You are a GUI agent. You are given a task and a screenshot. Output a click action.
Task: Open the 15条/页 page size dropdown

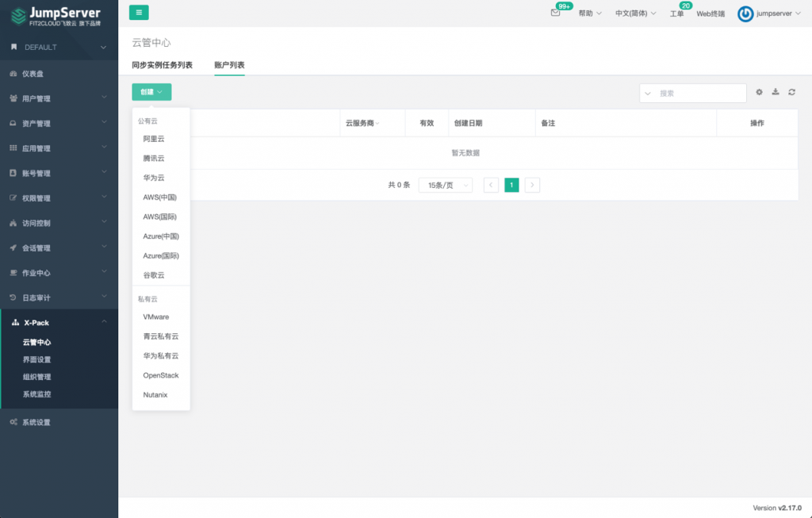pos(446,185)
